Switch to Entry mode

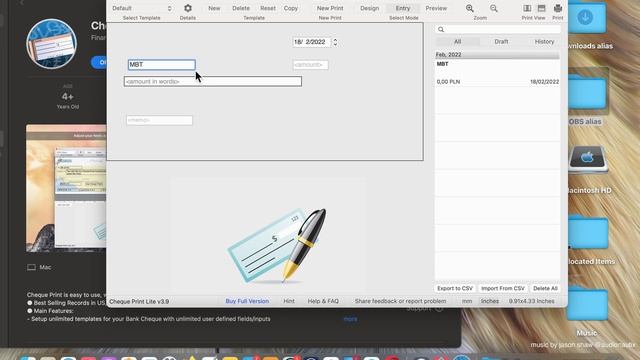point(402,8)
